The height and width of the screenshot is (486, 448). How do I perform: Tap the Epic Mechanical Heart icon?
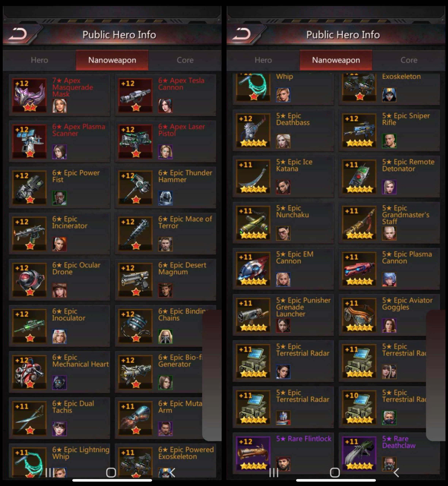coord(29,372)
